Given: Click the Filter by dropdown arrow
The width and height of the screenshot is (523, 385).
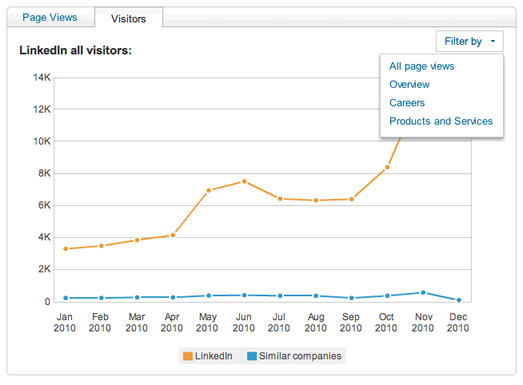Looking at the screenshot, I should 493,41.
